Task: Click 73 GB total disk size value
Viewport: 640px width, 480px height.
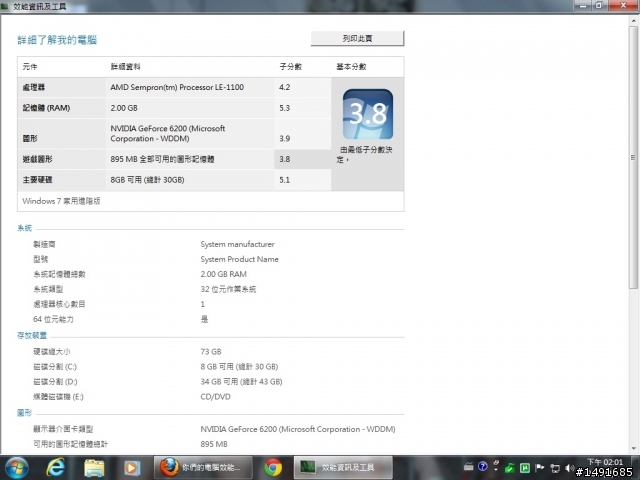Action: pyautogui.click(x=211, y=352)
